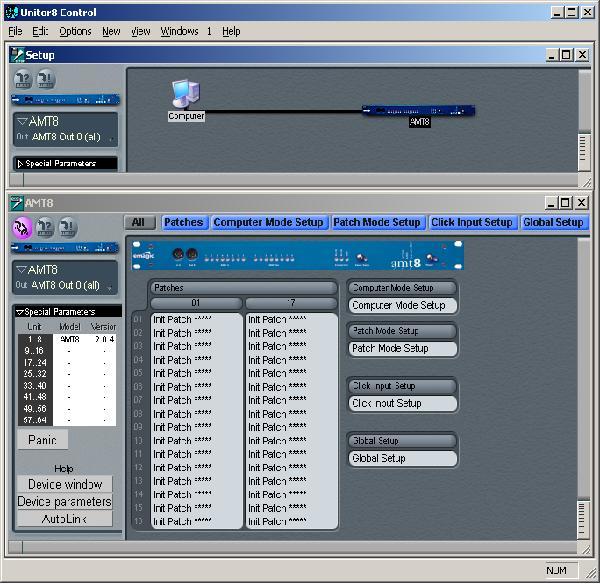Select the AMT8 device in Setup canvas

click(x=419, y=111)
